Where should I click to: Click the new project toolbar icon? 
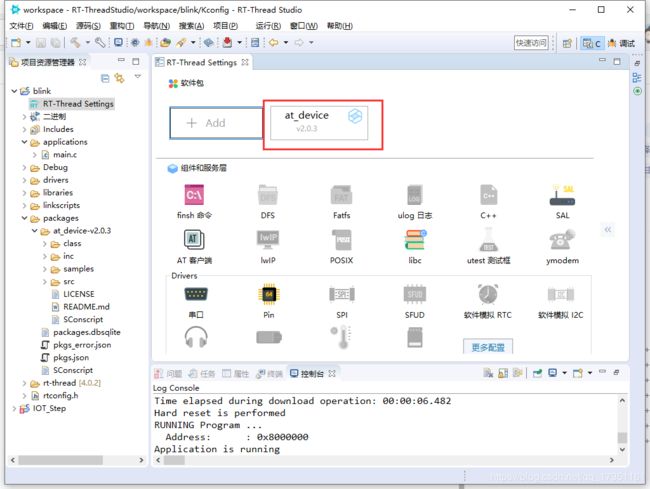click(16, 42)
